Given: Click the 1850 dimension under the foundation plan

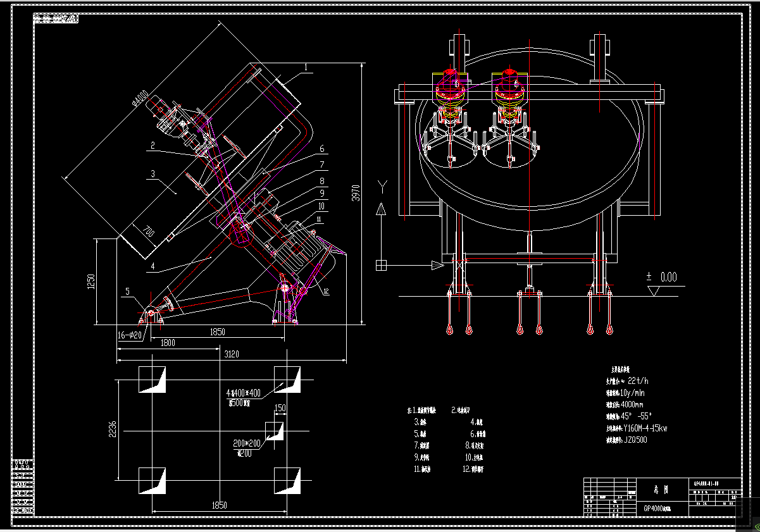Looking at the screenshot, I should (x=219, y=505).
